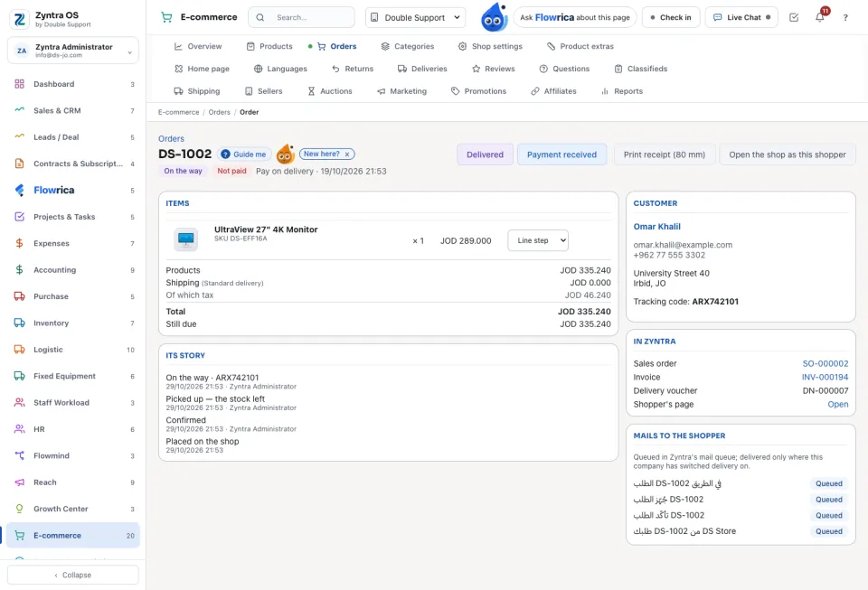Click the Zyntra OS logo icon
This screenshot has width=868, height=590.
pos(20,19)
